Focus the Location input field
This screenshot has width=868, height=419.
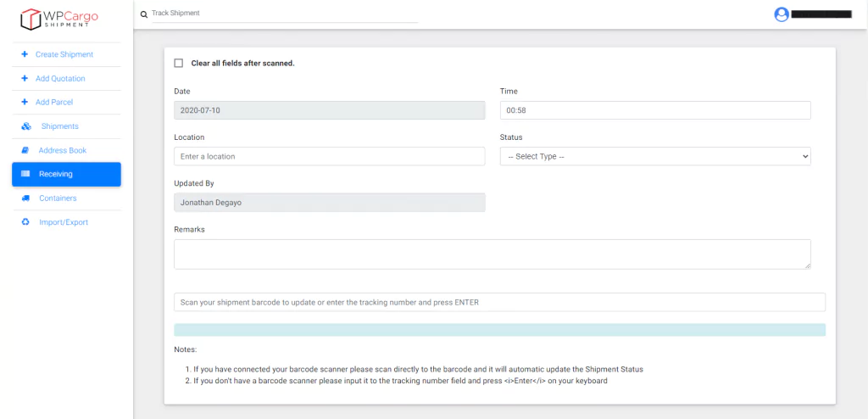pyautogui.click(x=329, y=156)
